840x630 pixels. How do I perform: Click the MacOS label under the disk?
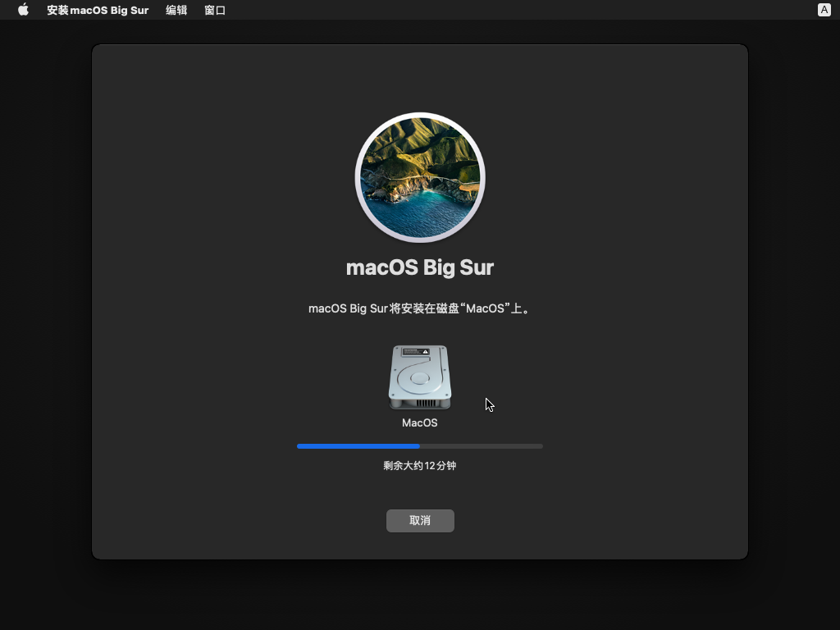[420, 422]
